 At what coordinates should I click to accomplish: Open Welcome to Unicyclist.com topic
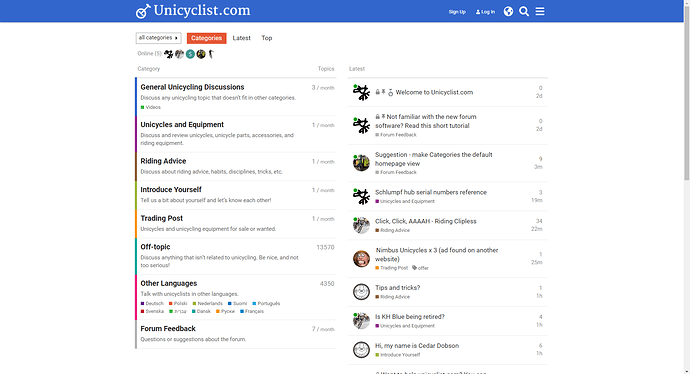[x=434, y=92]
